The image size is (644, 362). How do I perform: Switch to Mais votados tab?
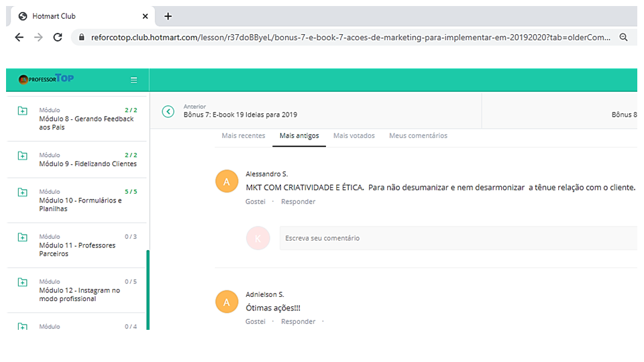click(354, 136)
